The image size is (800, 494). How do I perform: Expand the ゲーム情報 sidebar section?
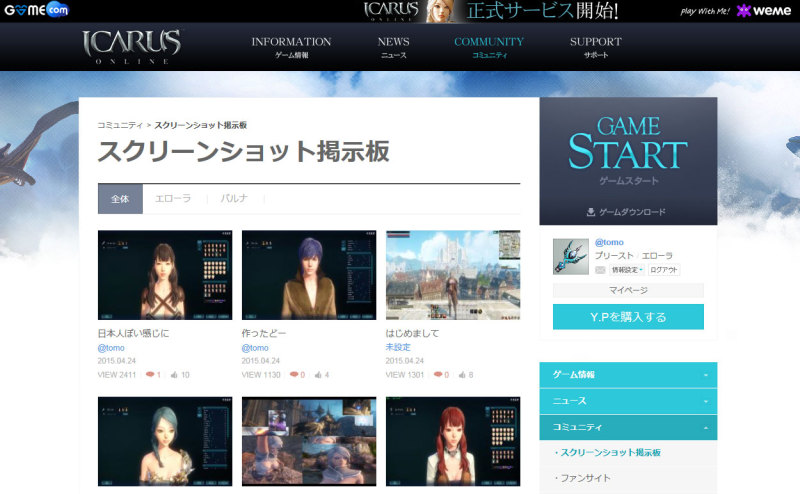628,375
